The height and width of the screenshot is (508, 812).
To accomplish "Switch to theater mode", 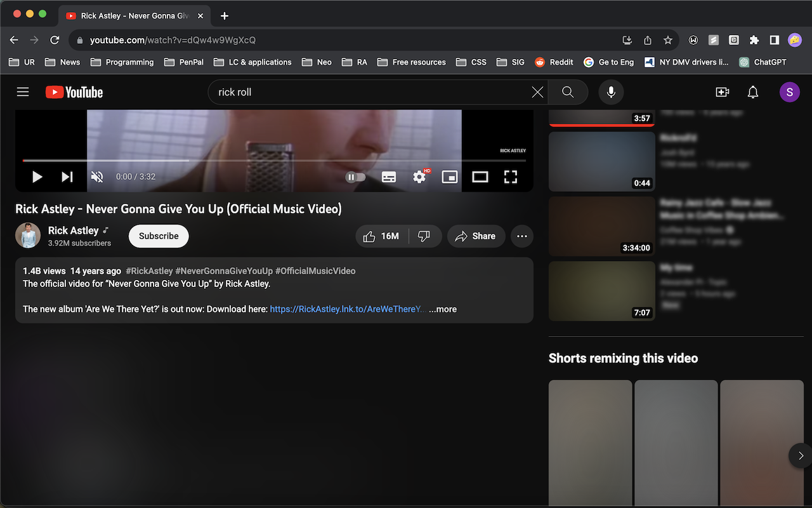I will click(x=480, y=177).
